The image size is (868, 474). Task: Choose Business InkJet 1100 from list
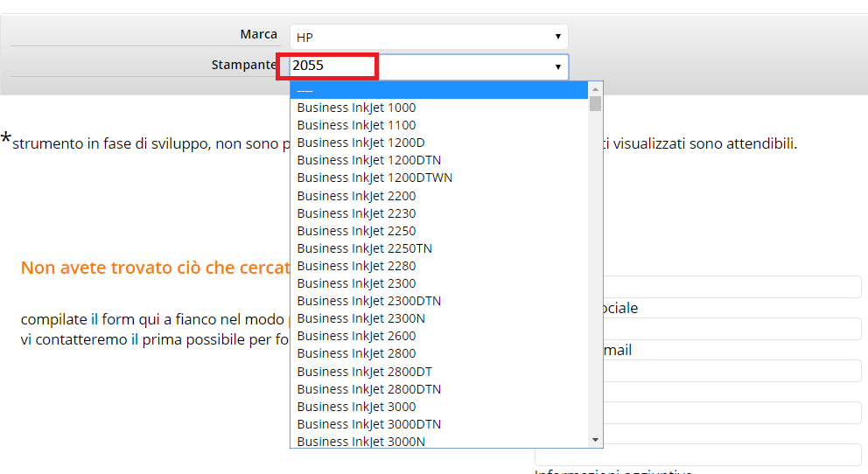(357, 125)
